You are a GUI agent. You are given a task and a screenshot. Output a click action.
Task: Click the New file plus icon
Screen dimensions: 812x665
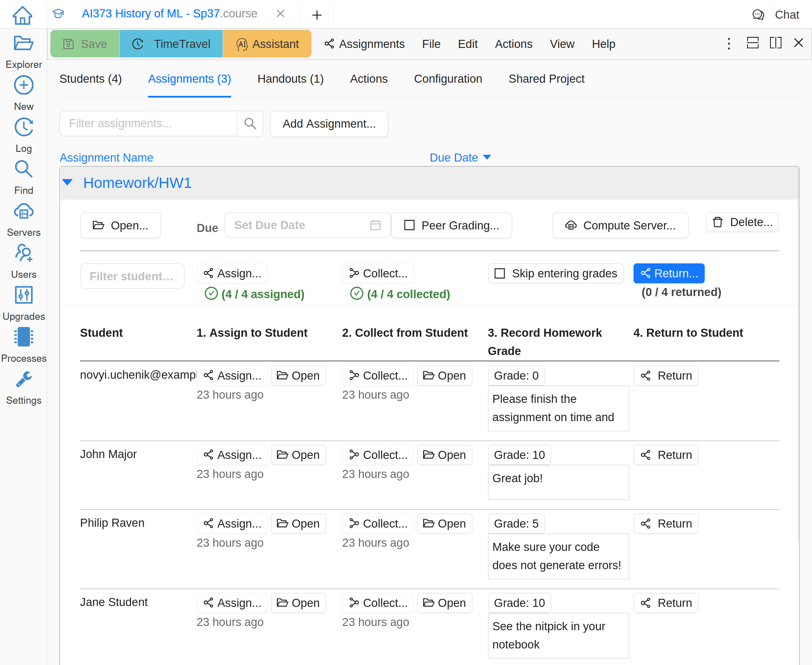tap(23, 86)
